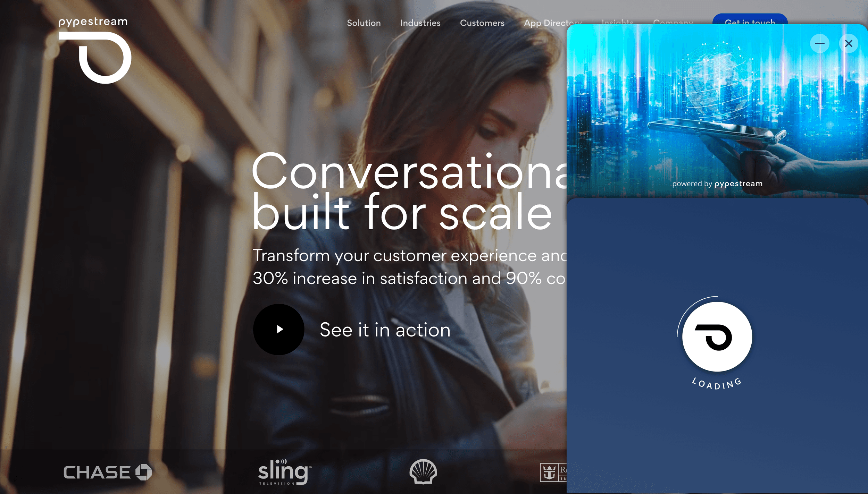Click the Conversational built for scale headline
868x494 pixels.
pyautogui.click(x=409, y=191)
